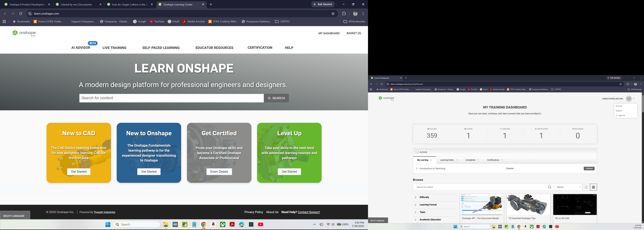Viewport: 644px width, 230px height.
Task: Open the Wi-Fi network tray icon
Action: coord(328,225)
